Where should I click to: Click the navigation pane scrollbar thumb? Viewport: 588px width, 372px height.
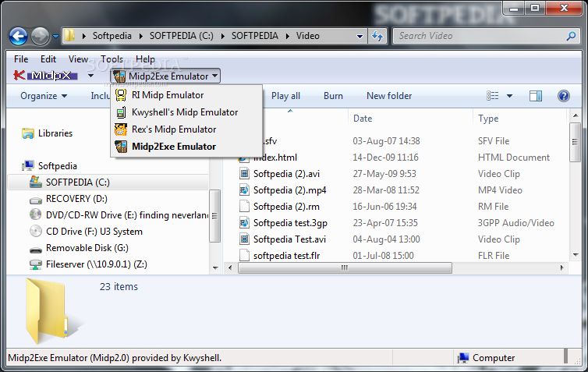pos(214,216)
